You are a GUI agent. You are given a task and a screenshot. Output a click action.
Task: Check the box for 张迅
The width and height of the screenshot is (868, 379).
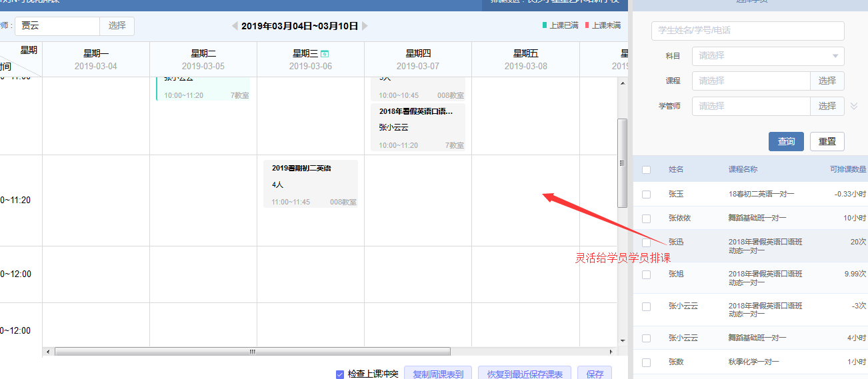pos(646,242)
